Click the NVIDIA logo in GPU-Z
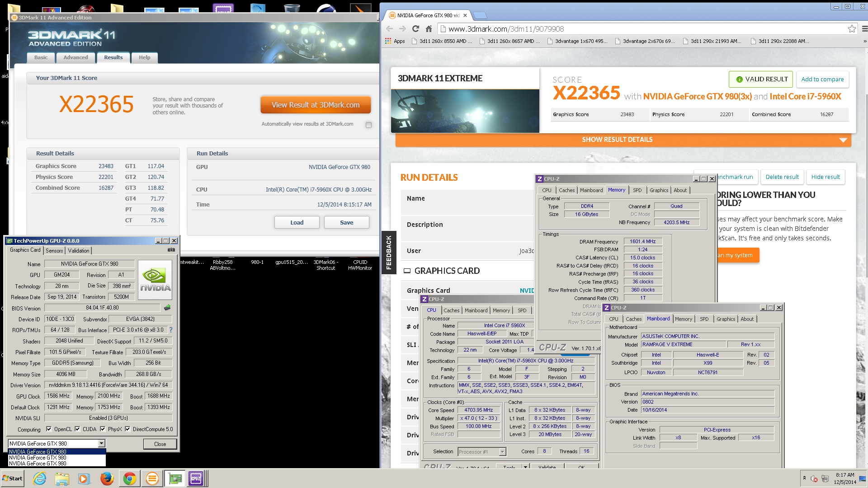 tap(155, 280)
